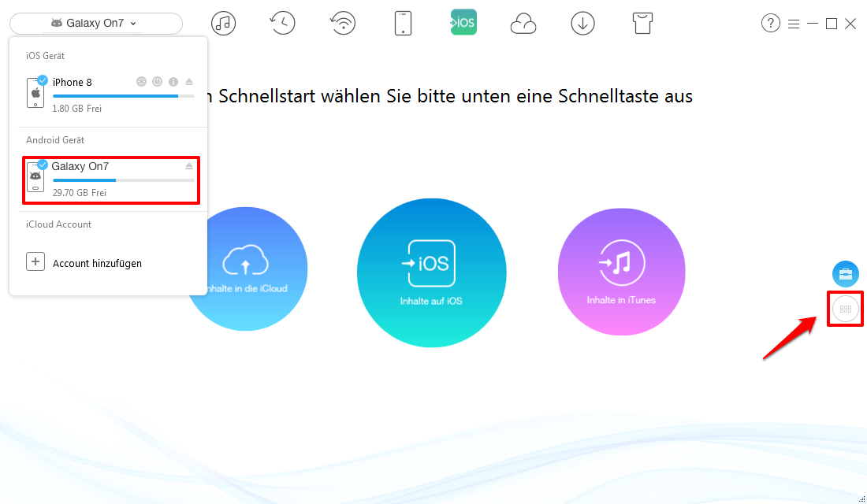Screen dimensions: 867x504
Task: Click the 29.70 GB Frei text
Action: pyautogui.click(x=79, y=193)
